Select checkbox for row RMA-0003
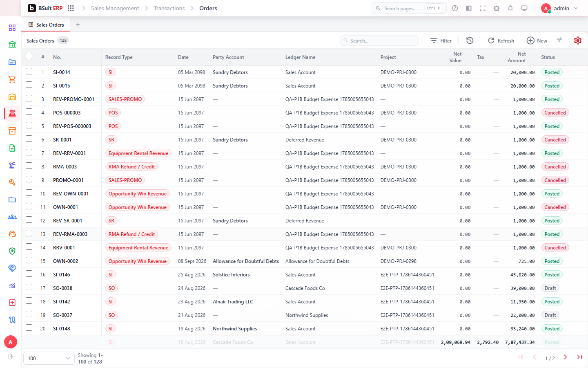The height and width of the screenshot is (368, 588). [29, 166]
